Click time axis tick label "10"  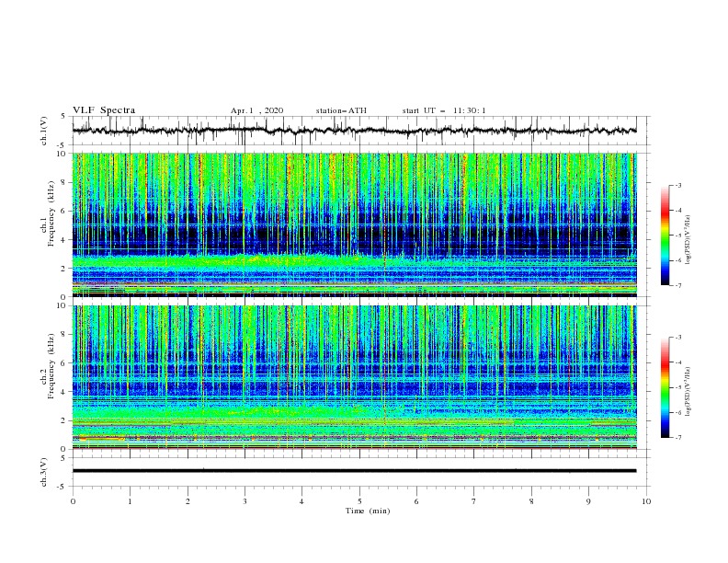click(646, 501)
